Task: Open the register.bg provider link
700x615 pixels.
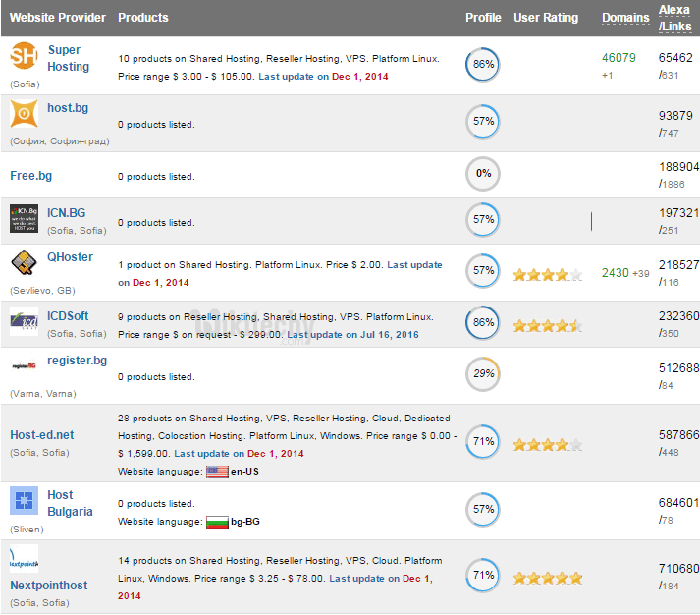Action: coord(78,361)
